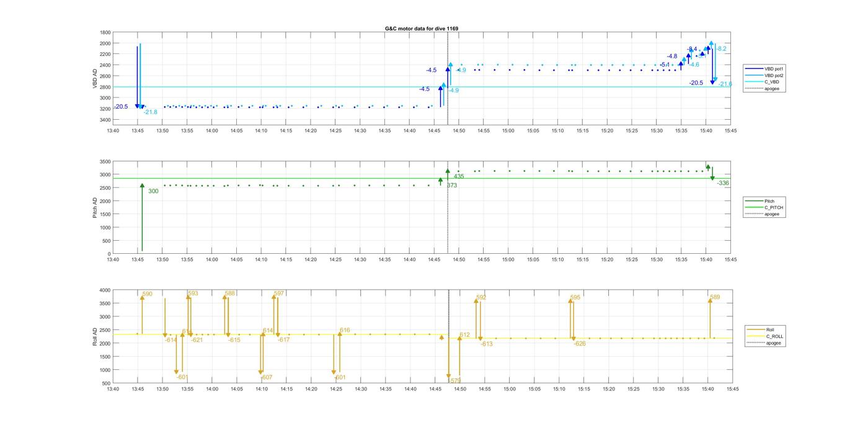
Task: Click the "588" roll data label
Action: (x=230, y=293)
